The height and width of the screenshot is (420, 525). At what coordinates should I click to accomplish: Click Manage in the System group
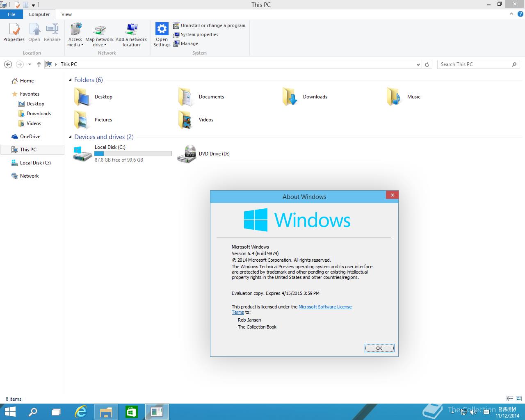click(x=186, y=43)
